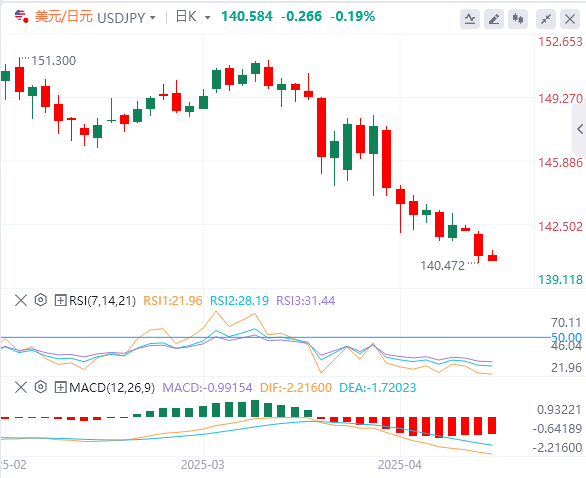Click the USDJPY symbol text
Screen dimensions: 586x478
point(121,18)
